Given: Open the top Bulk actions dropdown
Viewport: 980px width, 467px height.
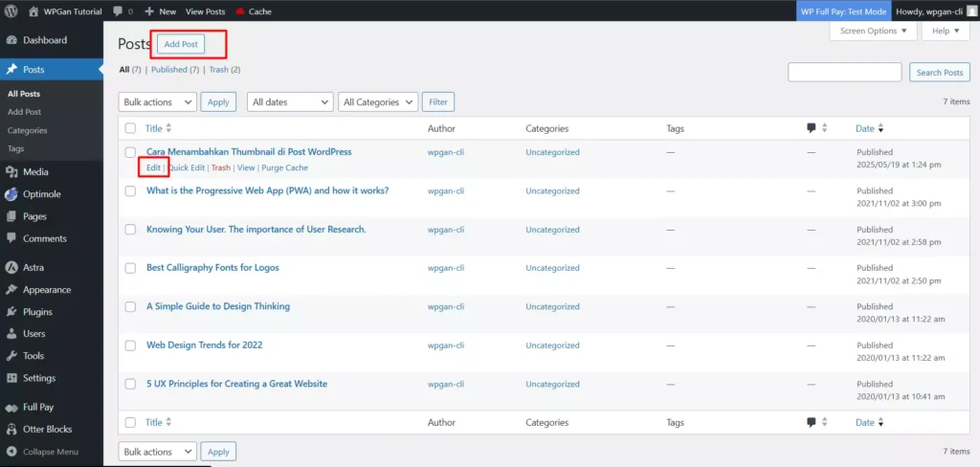Looking at the screenshot, I should pos(158,101).
